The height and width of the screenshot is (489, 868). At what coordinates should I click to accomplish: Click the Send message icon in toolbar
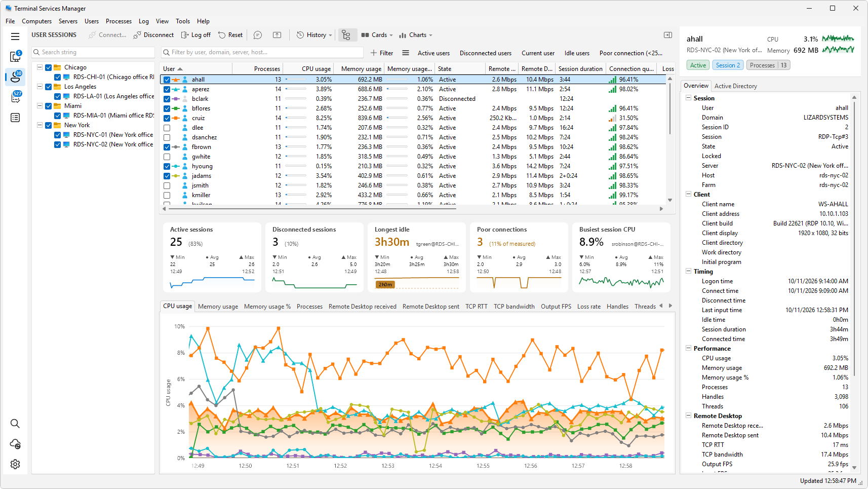click(x=258, y=35)
